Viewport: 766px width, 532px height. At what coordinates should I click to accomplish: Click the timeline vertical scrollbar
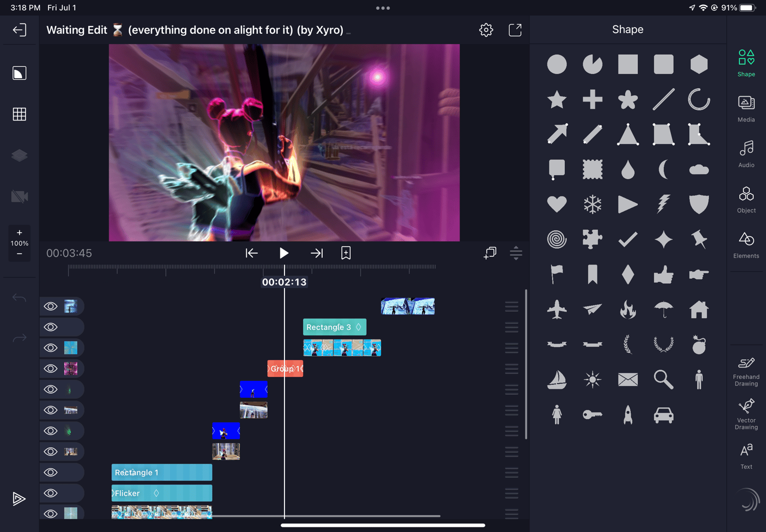(x=526, y=364)
